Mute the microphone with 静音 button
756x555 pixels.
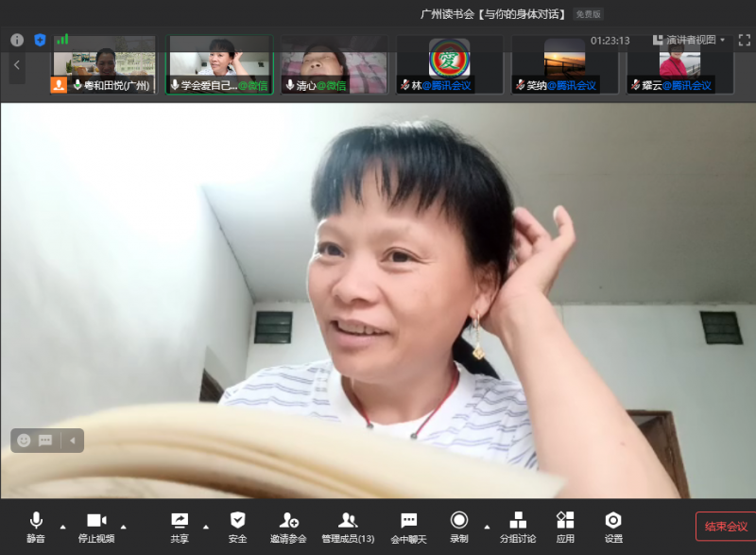click(36, 527)
